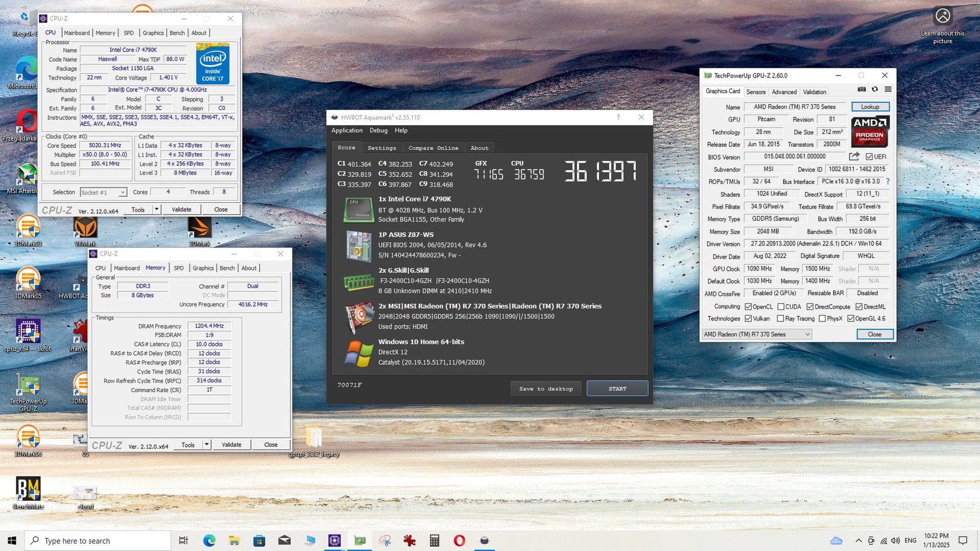Open SPD tab in CPU-Z Memory window

tap(179, 268)
